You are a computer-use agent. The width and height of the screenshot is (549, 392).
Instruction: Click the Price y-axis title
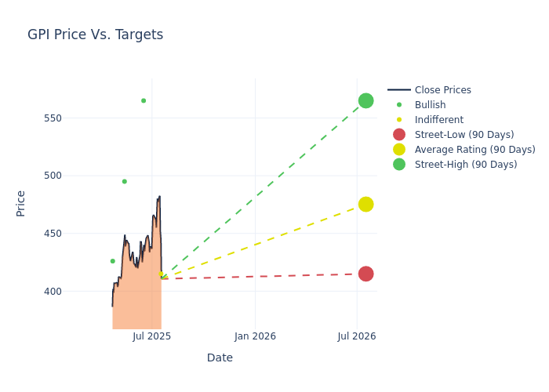(21, 203)
